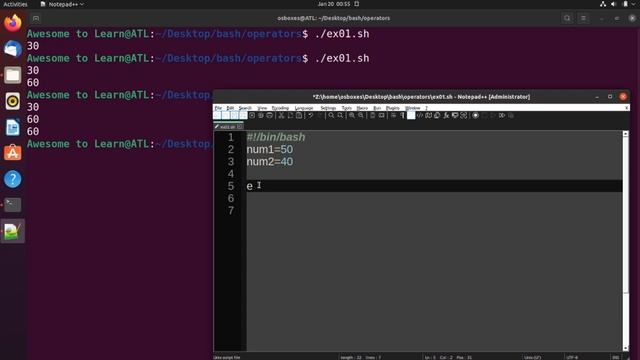Viewport: 640px width, 360px height.
Task: Click the Monitoring toolbar icon
Action: [x=464, y=116]
